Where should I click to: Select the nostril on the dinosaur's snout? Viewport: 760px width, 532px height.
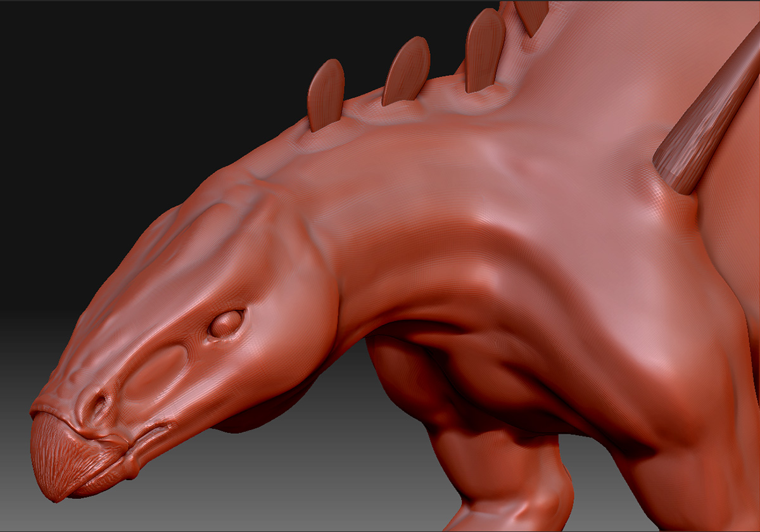[99, 403]
